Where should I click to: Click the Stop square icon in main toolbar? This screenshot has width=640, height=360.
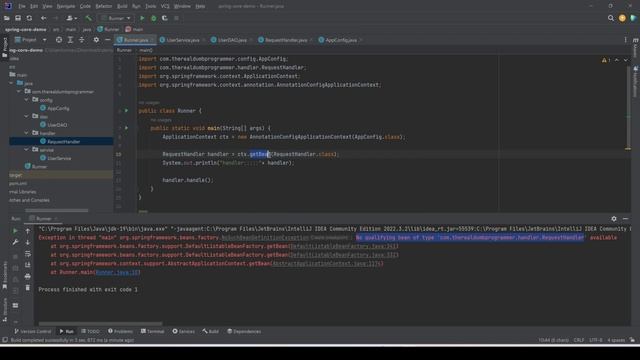176,18
